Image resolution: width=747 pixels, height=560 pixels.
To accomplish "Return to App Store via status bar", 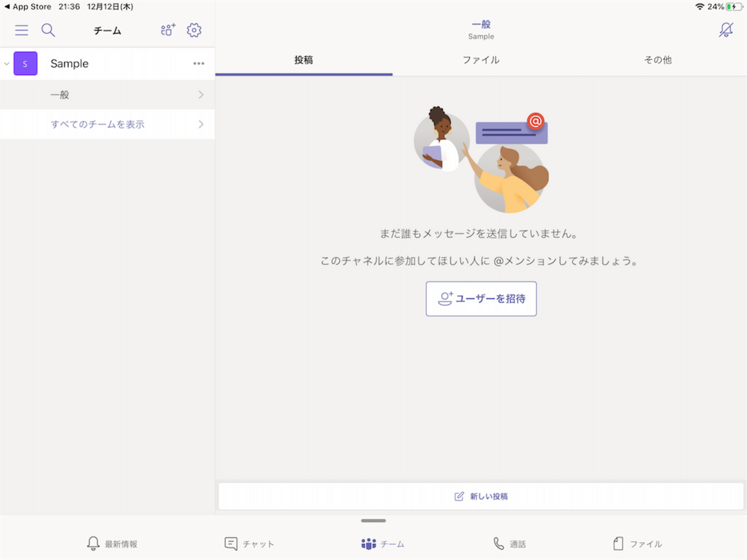I will 28,7.
